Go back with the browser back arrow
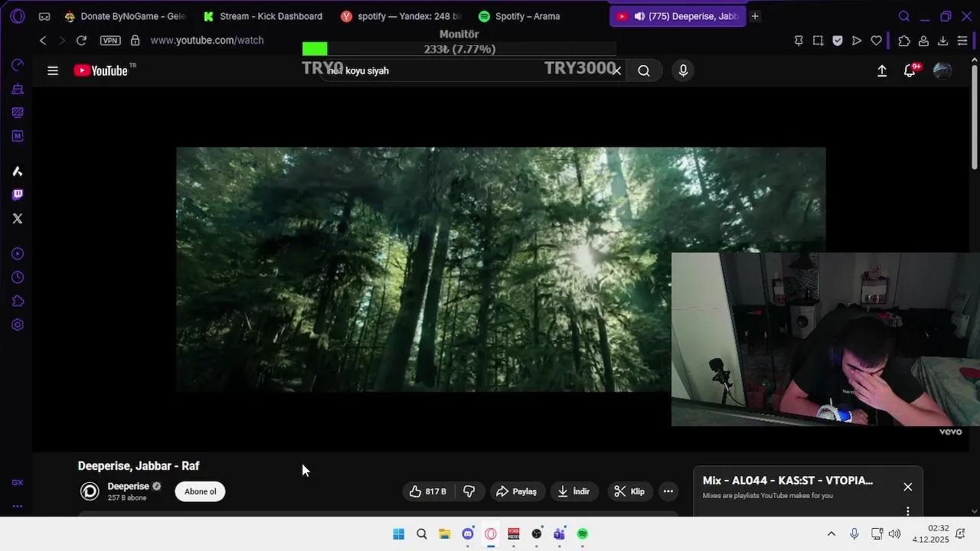This screenshot has width=980, height=551. click(x=43, y=41)
